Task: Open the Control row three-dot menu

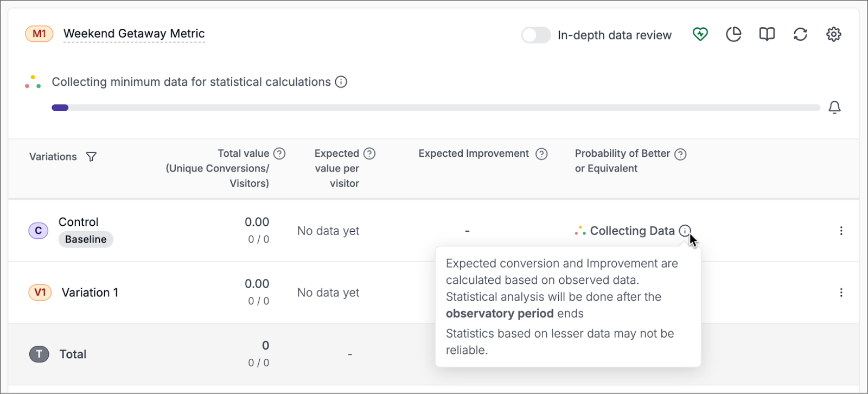Action: pos(841,231)
